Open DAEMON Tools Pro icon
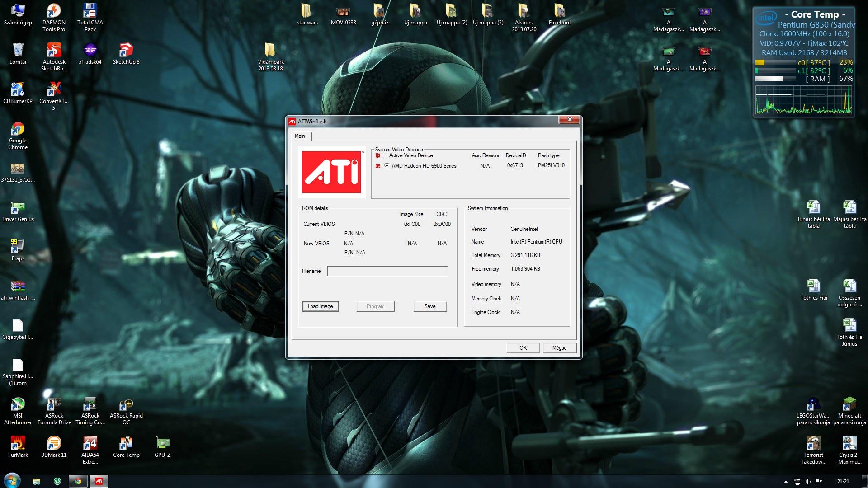 (x=54, y=18)
